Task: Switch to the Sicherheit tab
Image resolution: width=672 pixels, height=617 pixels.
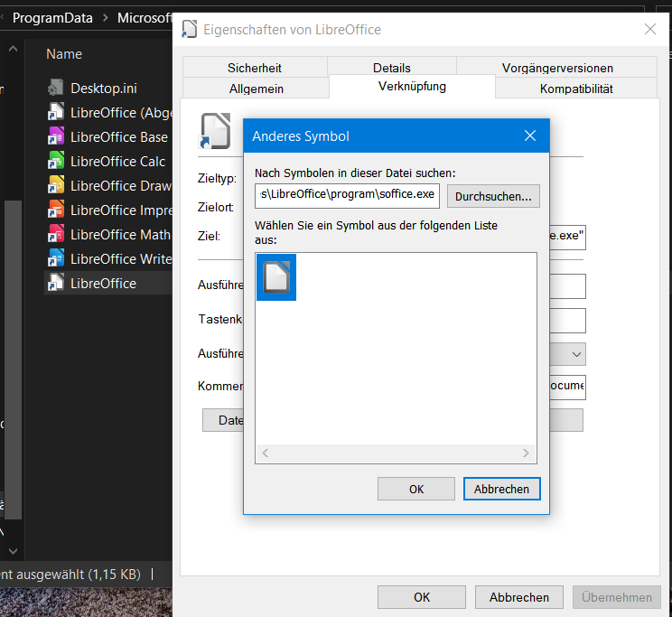Action: [x=255, y=68]
